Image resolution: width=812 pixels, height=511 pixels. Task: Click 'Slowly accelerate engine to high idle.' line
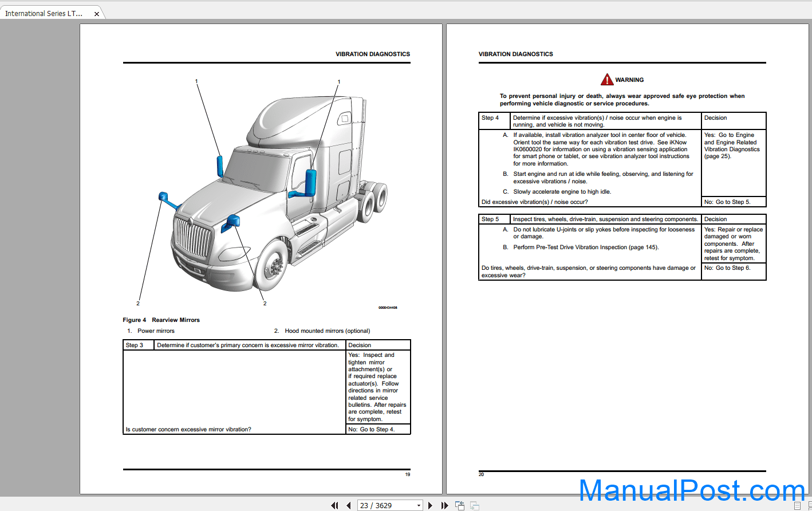(x=562, y=192)
